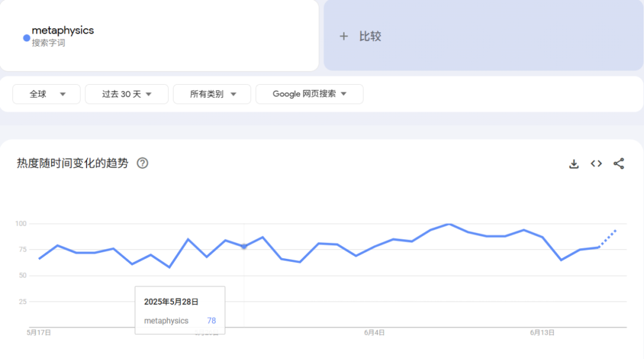Click the peak point at value 100
This screenshot has height=359, width=644.
pyautogui.click(x=449, y=224)
